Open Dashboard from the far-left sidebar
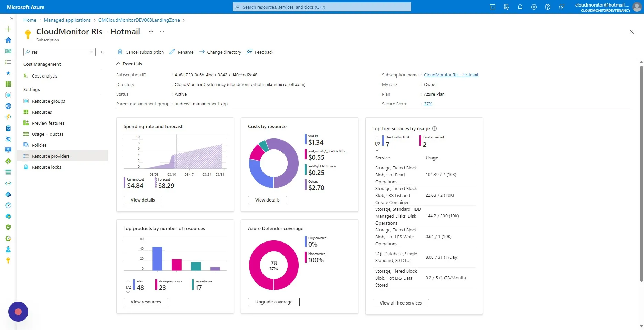This screenshot has height=330, width=644. pyautogui.click(x=8, y=51)
